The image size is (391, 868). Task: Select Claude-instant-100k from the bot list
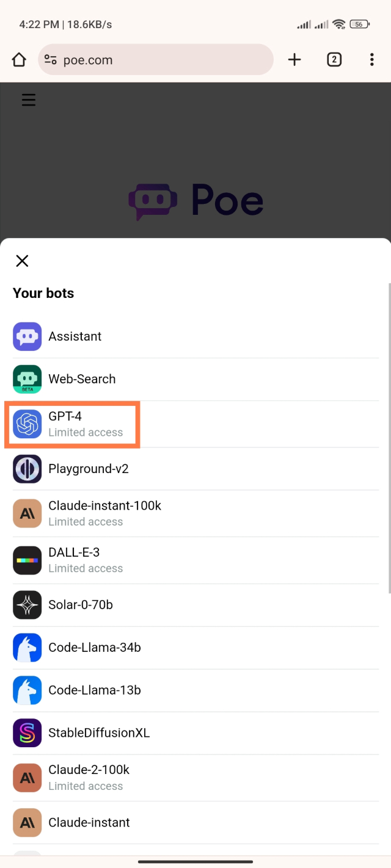[104, 513]
